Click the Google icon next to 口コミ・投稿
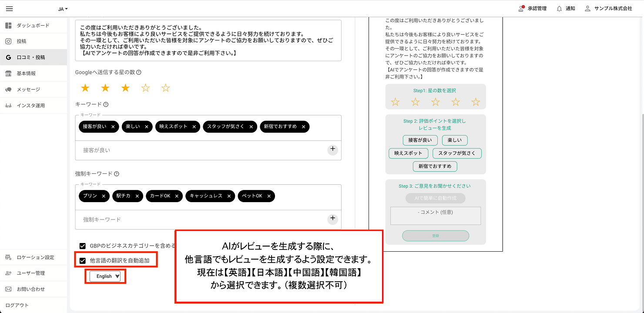Screen dimensions: 644x313 click(8, 57)
